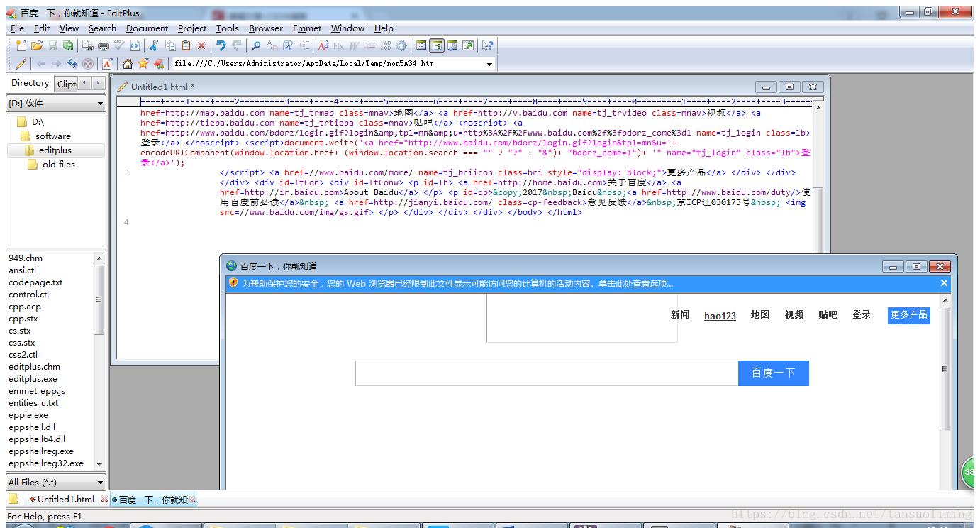Click the Favorites star icon

pos(143,64)
